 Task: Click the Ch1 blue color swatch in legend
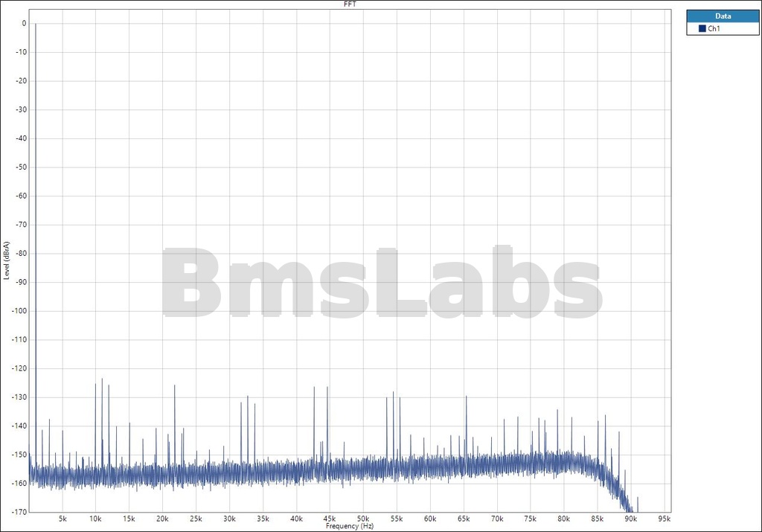pos(702,29)
